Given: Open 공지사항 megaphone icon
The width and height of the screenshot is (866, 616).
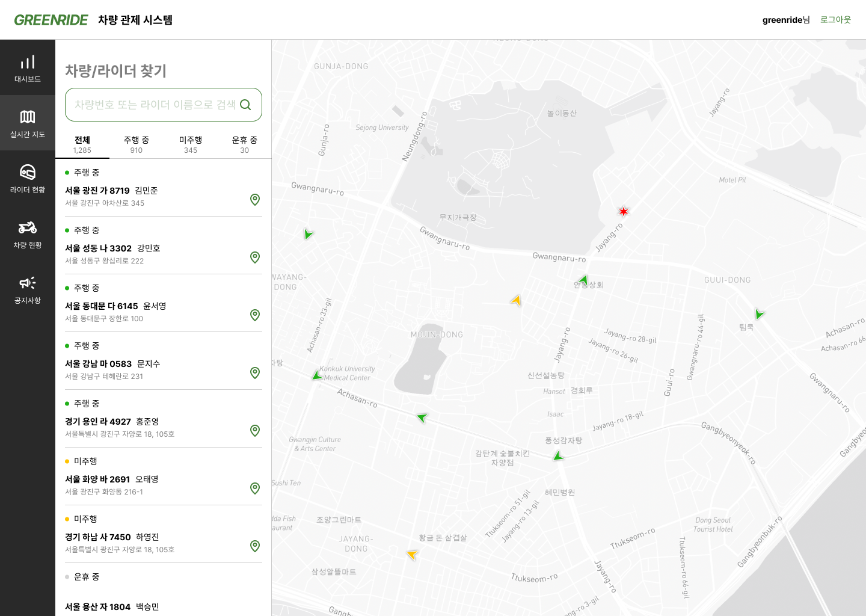Looking at the screenshot, I should click(x=28, y=289).
